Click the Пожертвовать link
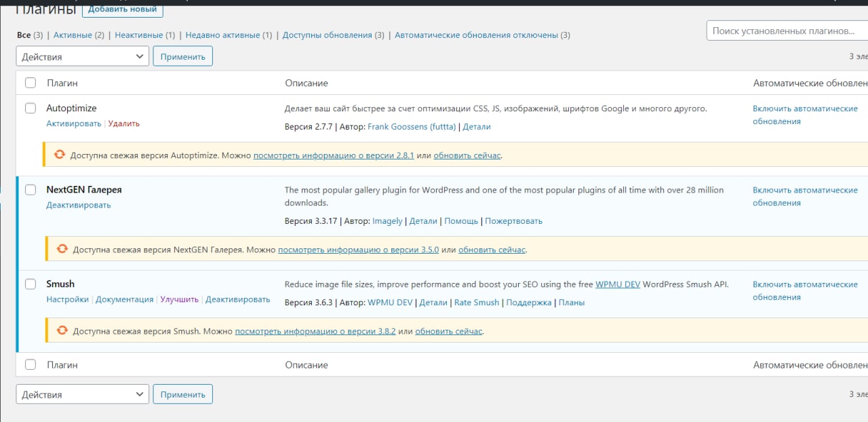 tap(514, 220)
